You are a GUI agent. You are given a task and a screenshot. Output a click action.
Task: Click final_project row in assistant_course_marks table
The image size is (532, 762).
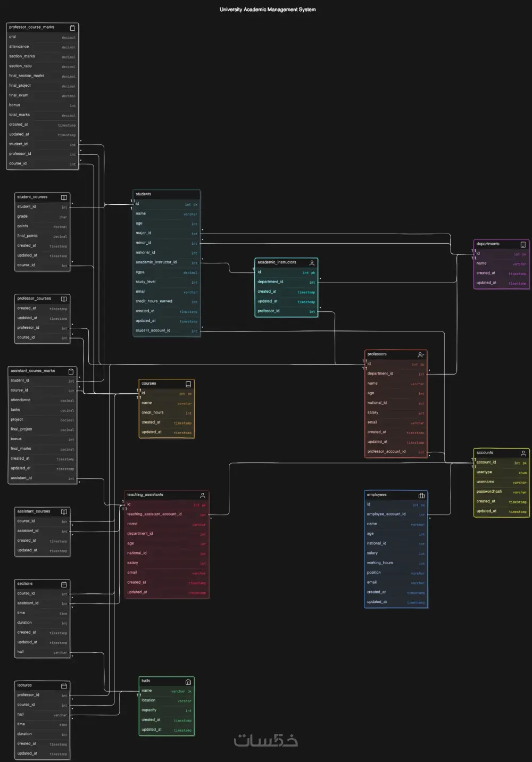pos(42,429)
